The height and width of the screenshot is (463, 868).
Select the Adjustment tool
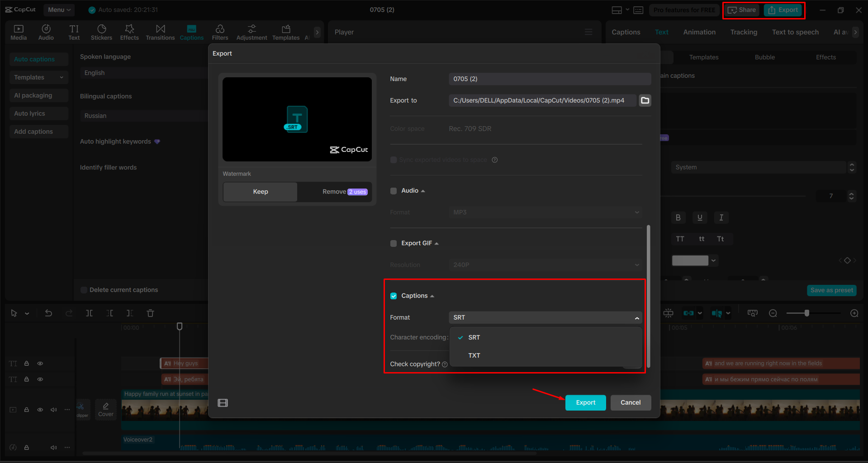[x=251, y=32]
